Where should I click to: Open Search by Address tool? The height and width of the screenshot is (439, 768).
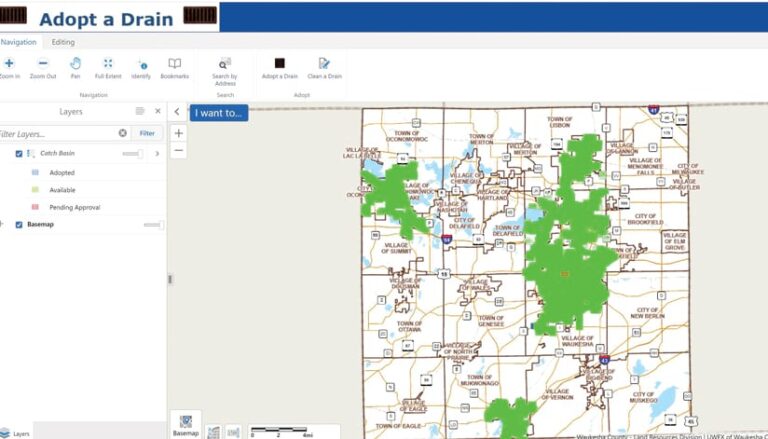(x=225, y=72)
